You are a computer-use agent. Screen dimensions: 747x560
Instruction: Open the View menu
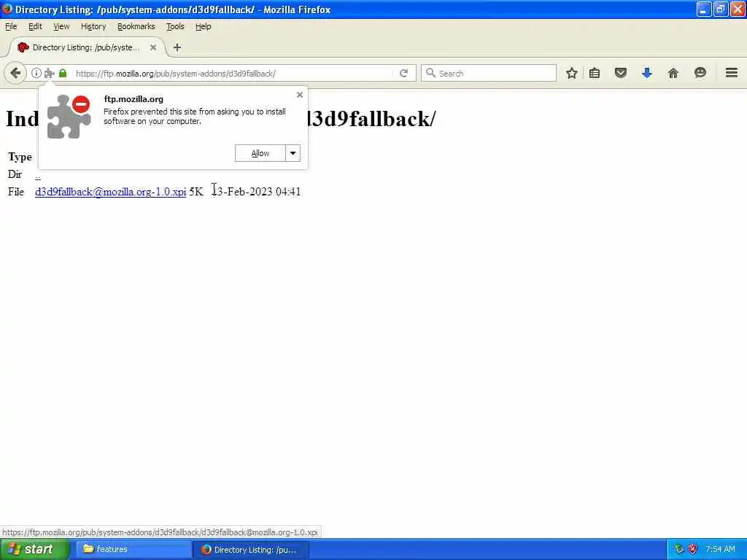(61, 27)
